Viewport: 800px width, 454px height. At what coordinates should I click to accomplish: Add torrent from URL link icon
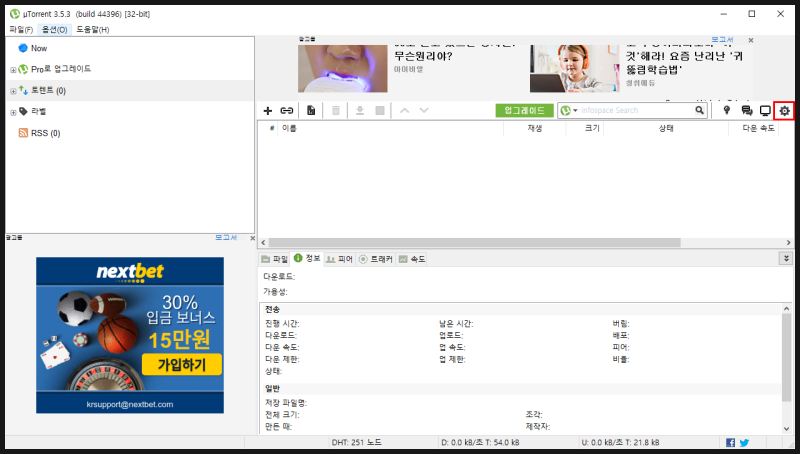[x=287, y=110]
